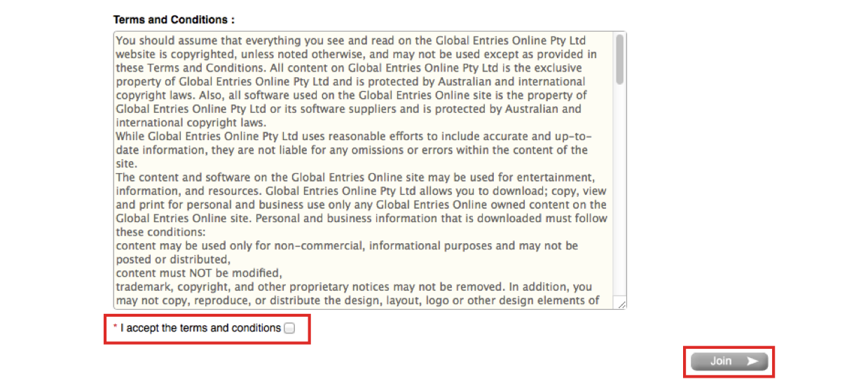The width and height of the screenshot is (868, 391).
Task: Click the "I accept the terms and conditions" label
Action: (x=200, y=328)
